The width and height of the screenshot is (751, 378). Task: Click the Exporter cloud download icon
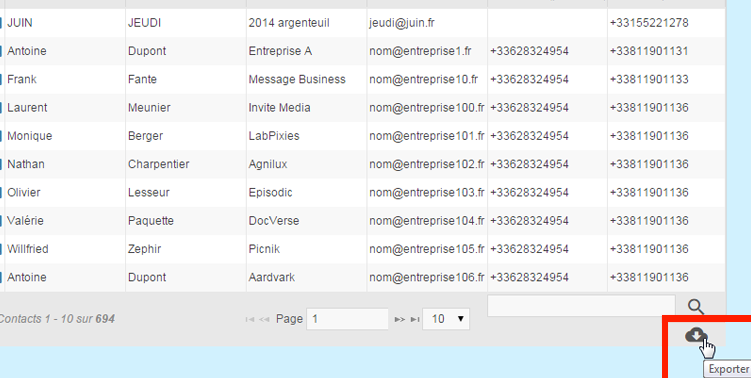696,335
